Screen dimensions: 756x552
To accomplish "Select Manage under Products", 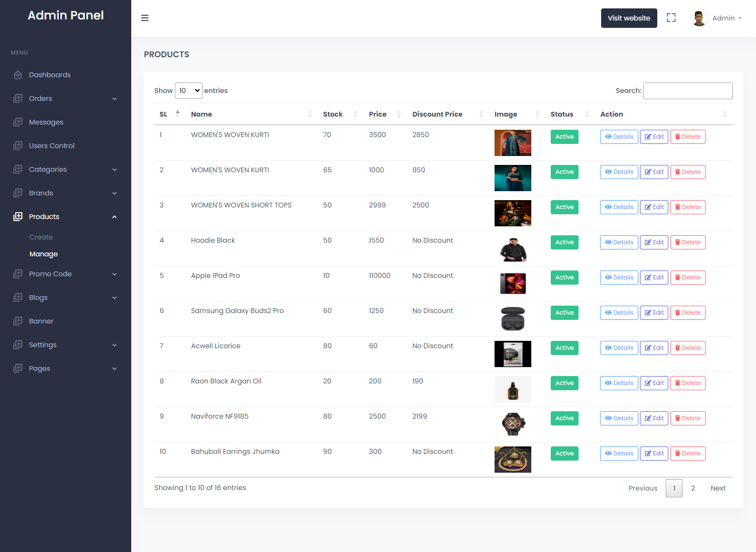I will point(44,254).
